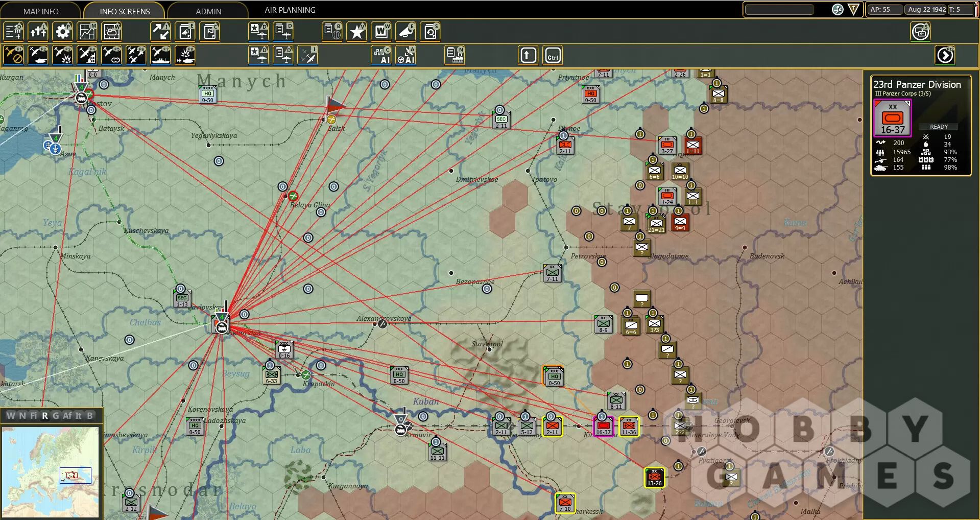Click the Ctrl key button

(553, 55)
